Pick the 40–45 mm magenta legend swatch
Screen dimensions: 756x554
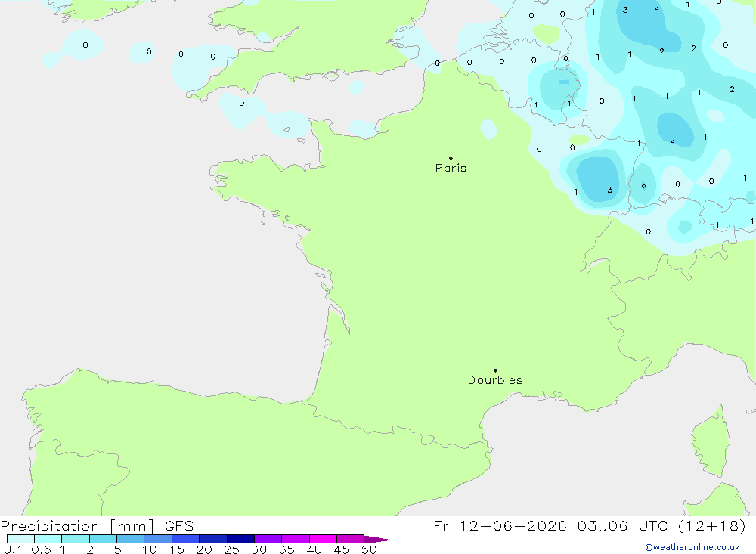pyautogui.click(x=323, y=539)
